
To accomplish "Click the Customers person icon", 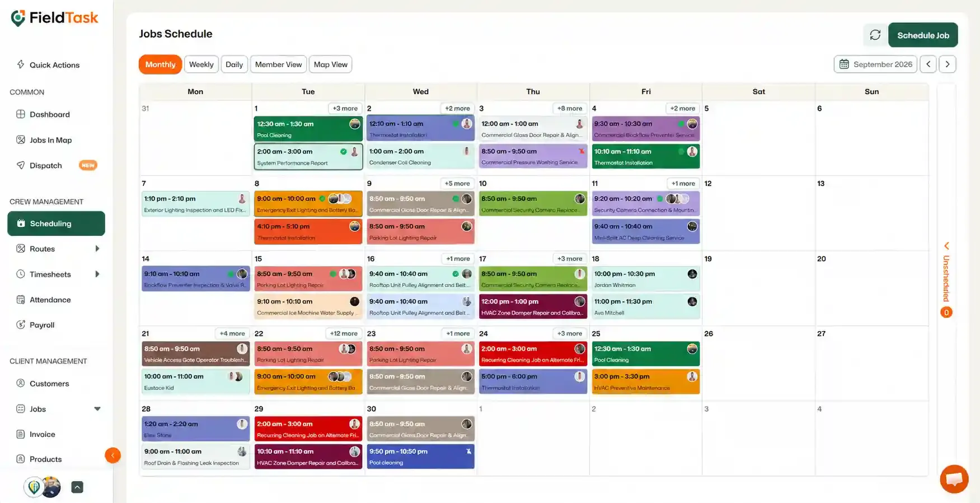I will point(21,383).
